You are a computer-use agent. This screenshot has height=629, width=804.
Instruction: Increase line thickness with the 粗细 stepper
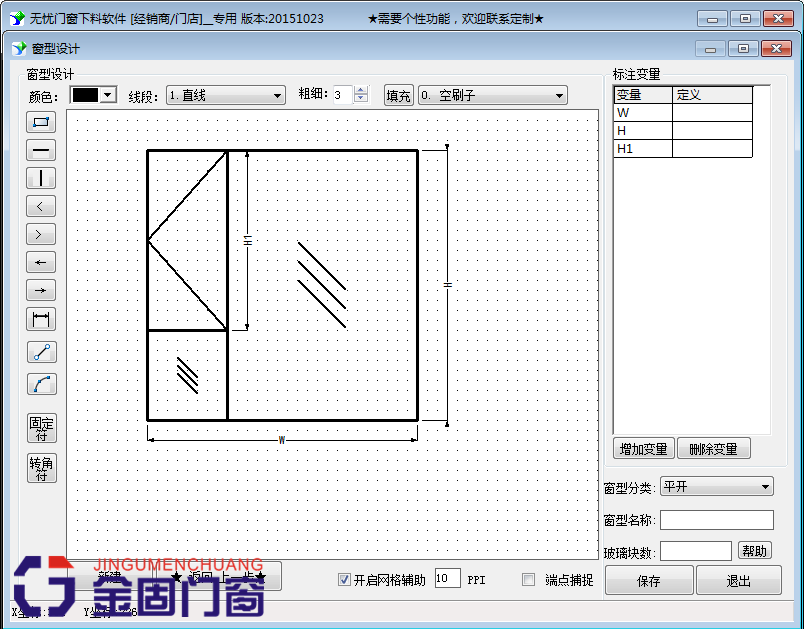point(360,89)
